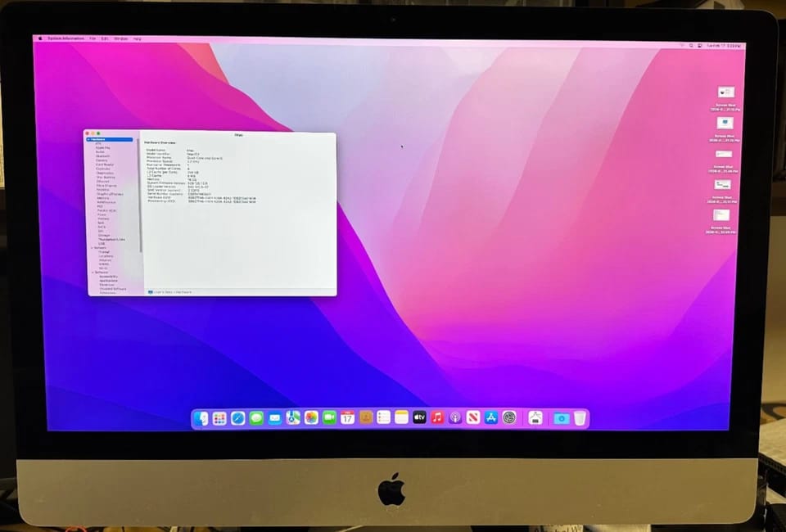Image resolution: width=786 pixels, height=532 pixels.
Task: Select Accessibility under Software
Action: pyautogui.click(x=109, y=277)
